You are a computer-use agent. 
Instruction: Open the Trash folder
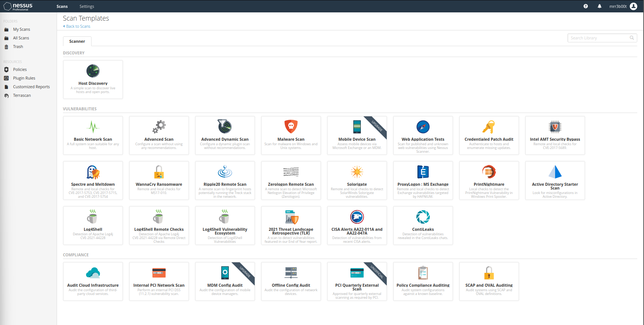click(x=18, y=47)
